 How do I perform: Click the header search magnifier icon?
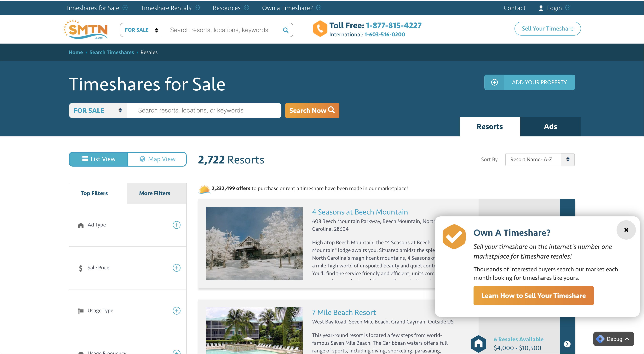(285, 30)
